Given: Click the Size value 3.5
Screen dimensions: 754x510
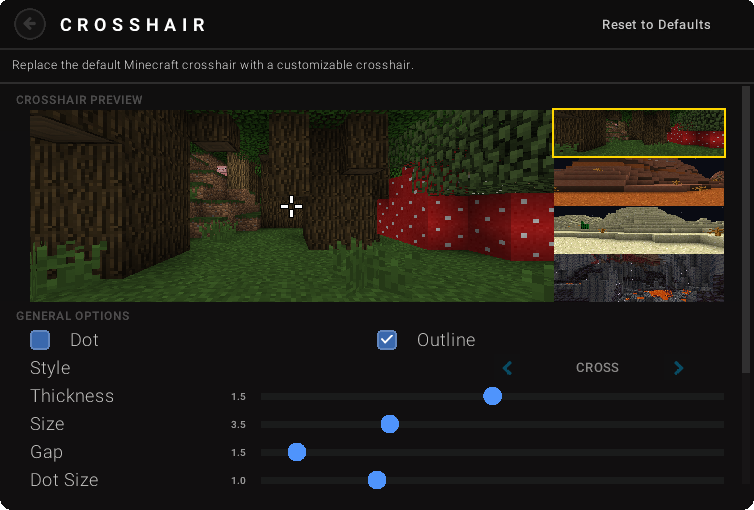Looking at the screenshot, I should pyautogui.click(x=238, y=424).
